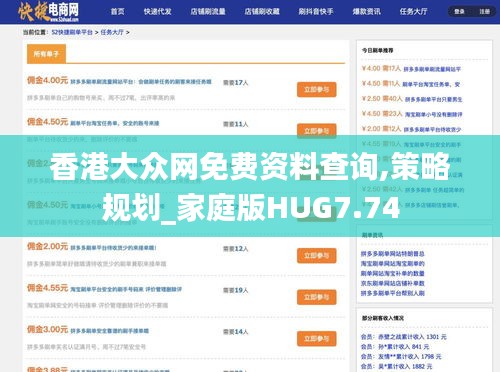Select 爆款资讯 in the top menu
This screenshot has height=372, width=500.
tap(367, 12)
